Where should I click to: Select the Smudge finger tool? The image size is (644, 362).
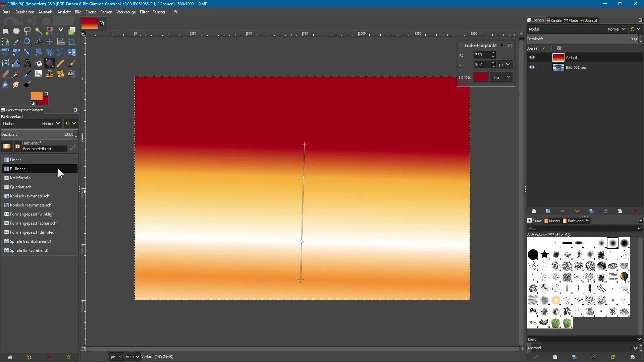(x=16, y=85)
